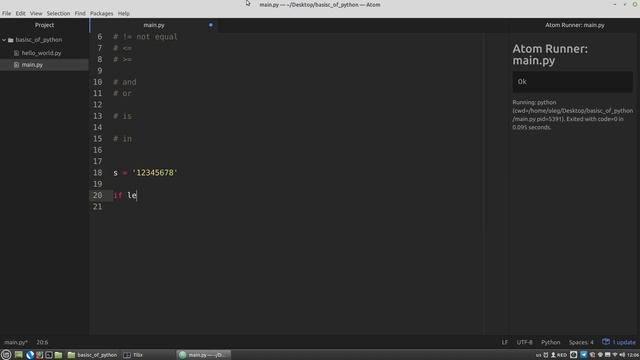
Task: Open the system start menu icon
Action: (x=6, y=355)
